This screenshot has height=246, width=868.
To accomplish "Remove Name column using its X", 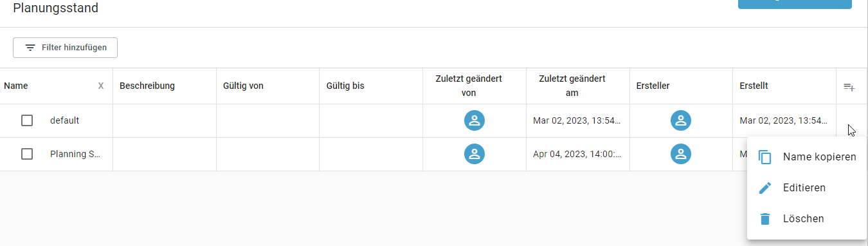I will (x=101, y=86).
